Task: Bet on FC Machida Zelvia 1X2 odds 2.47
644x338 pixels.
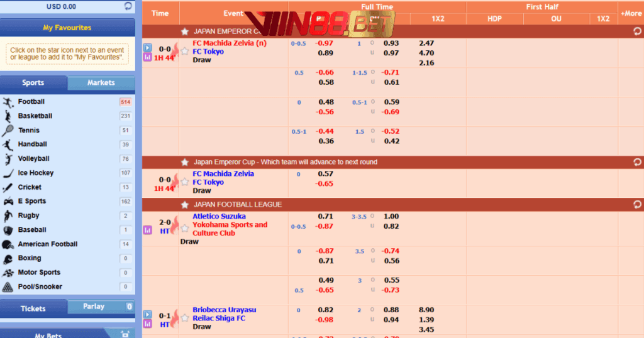Action: click(x=426, y=43)
